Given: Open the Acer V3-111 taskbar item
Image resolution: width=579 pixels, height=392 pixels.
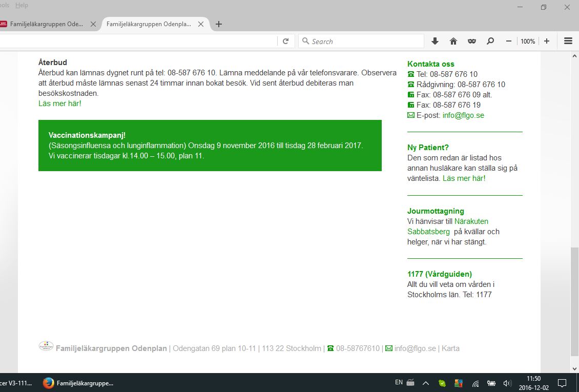Looking at the screenshot, I should (x=16, y=383).
